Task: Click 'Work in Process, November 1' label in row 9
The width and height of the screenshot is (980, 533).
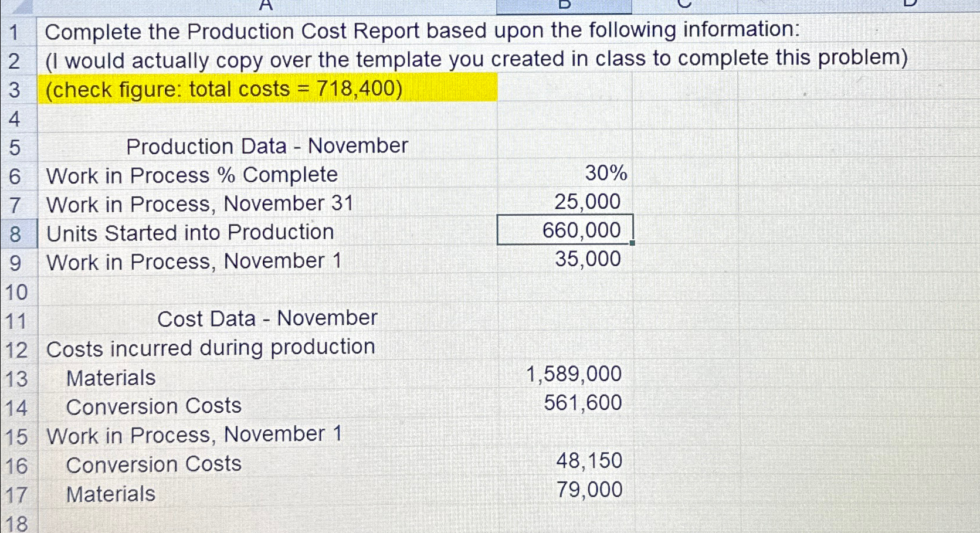Action: click(194, 262)
